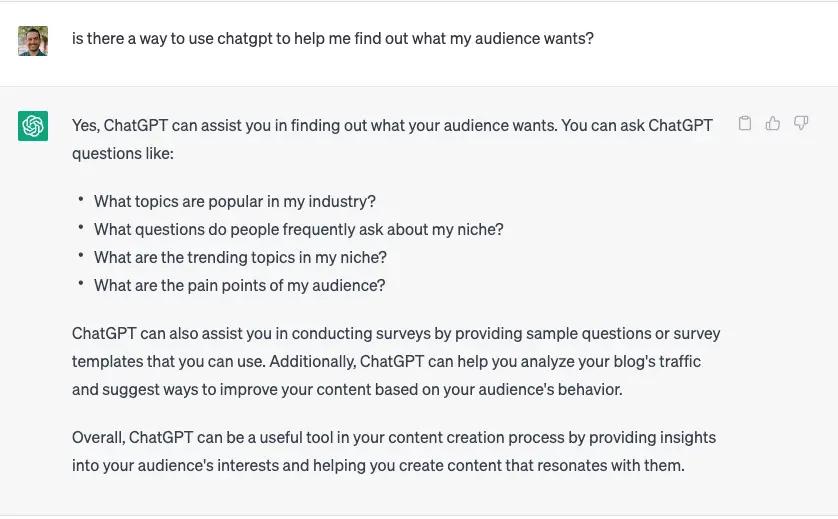This screenshot has height=519, width=838.
Task: Click bullet 'What are the pain points of my audience?'
Action: pyautogui.click(x=239, y=285)
